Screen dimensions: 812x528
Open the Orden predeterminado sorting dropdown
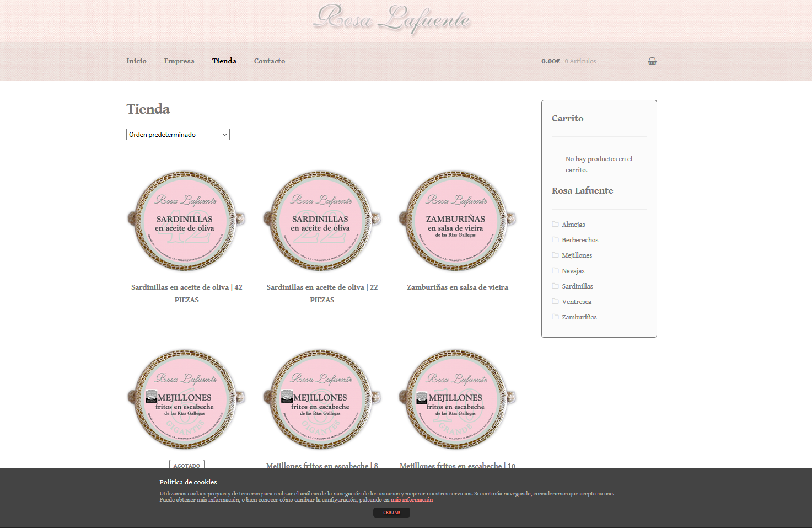(x=178, y=134)
